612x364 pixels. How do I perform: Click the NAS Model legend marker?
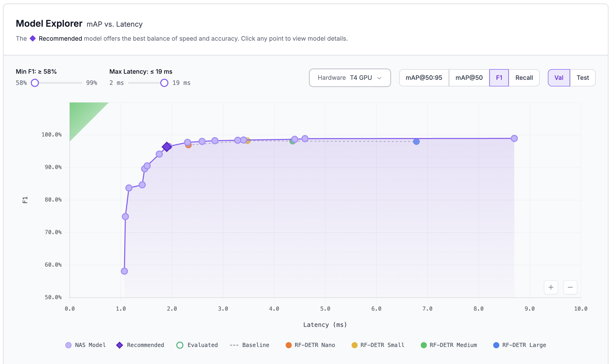(x=68, y=345)
